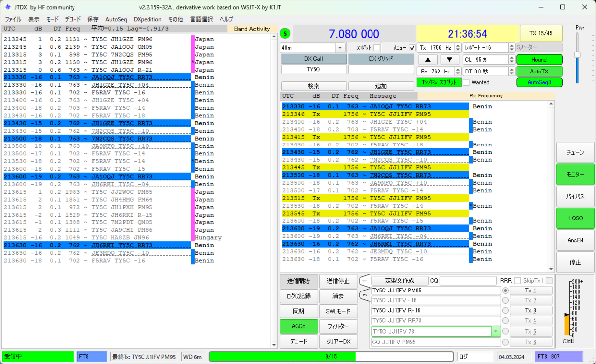Viewport: 596px width, 364px height.
Task: Open the デコード menu
Action: (73, 19)
